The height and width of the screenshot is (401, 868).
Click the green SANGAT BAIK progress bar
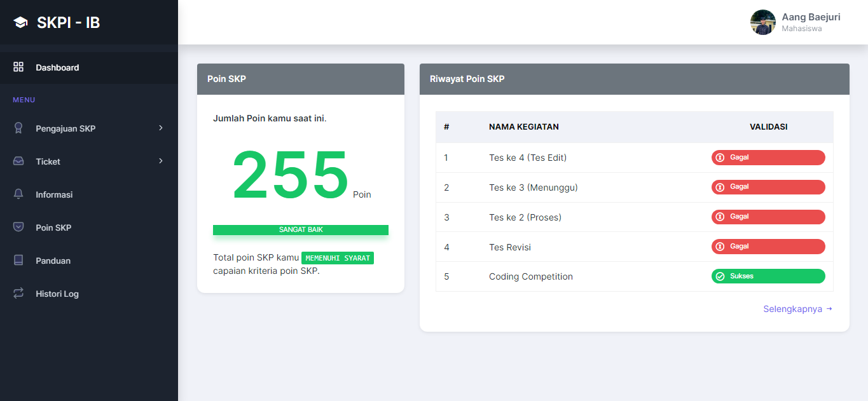pyautogui.click(x=301, y=230)
